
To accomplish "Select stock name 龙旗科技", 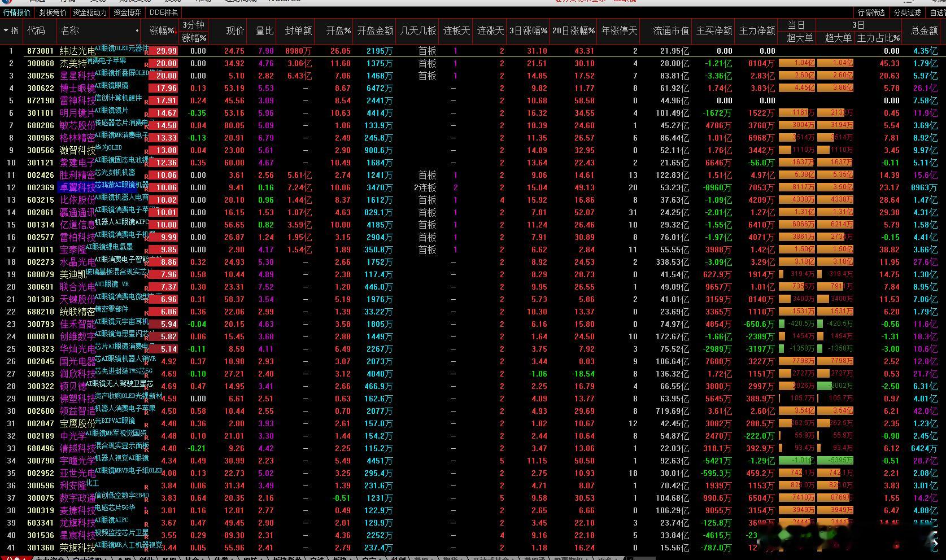I will (x=78, y=523).
